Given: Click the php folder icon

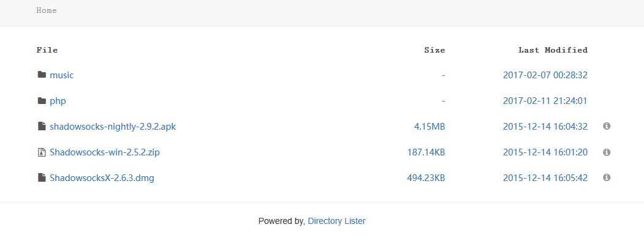Looking at the screenshot, I should coord(42,101).
